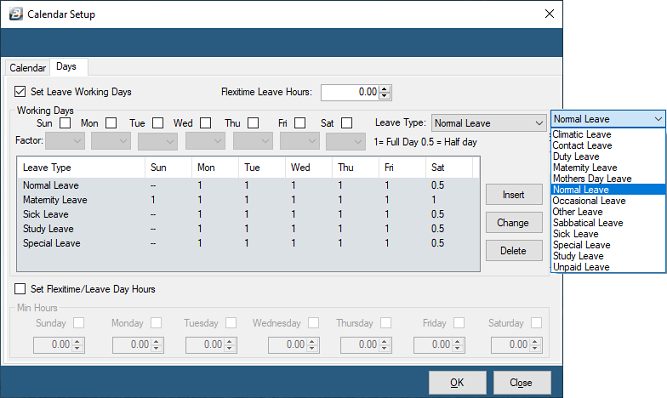Click the Sat column header in table

click(x=449, y=168)
